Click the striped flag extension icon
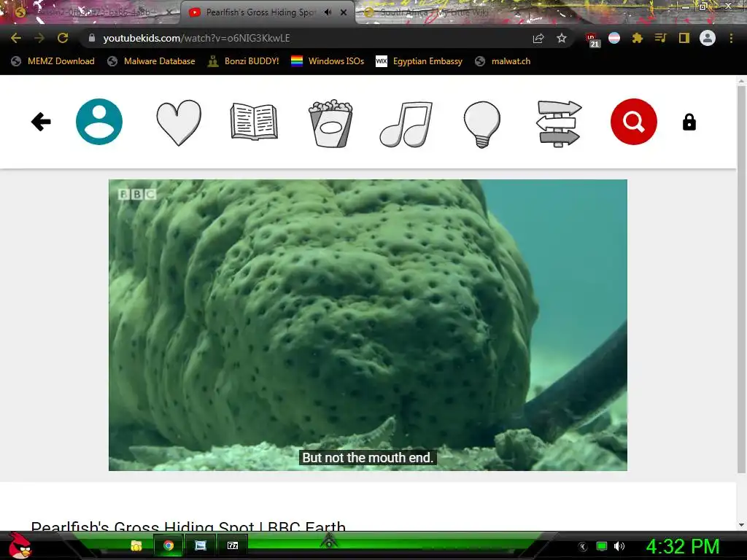 tap(614, 38)
